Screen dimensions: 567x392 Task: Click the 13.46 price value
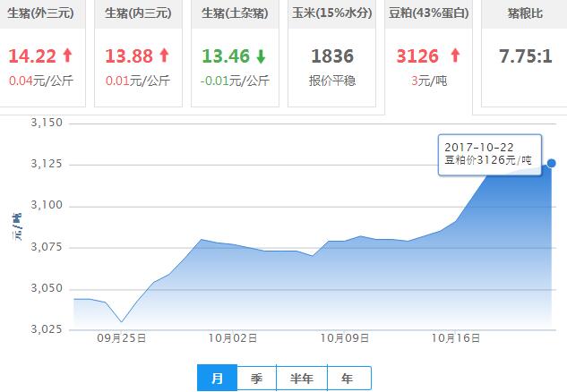point(226,56)
